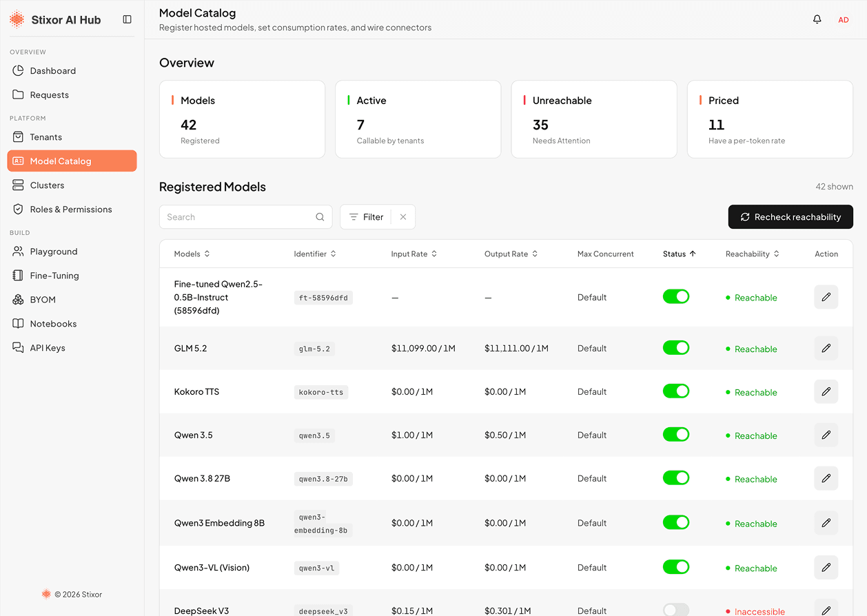
Task: Edit the Fine-tuned Qwen2.5 model row
Action: (826, 297)
